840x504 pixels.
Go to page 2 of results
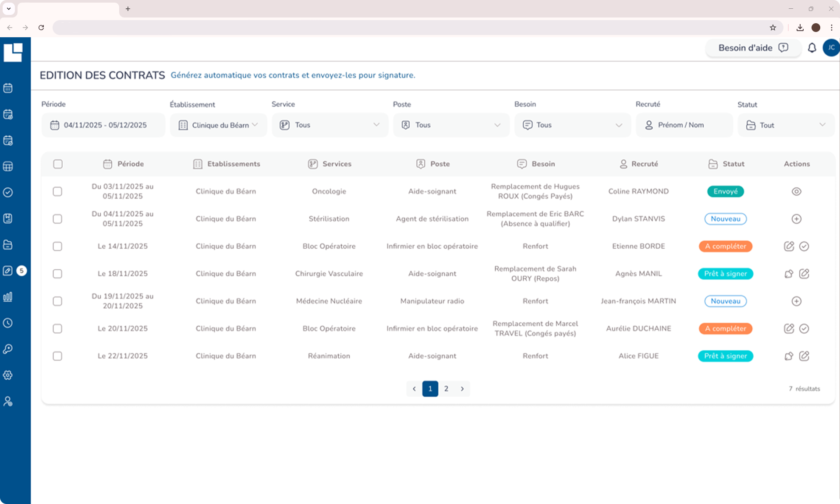pos(446,389)
